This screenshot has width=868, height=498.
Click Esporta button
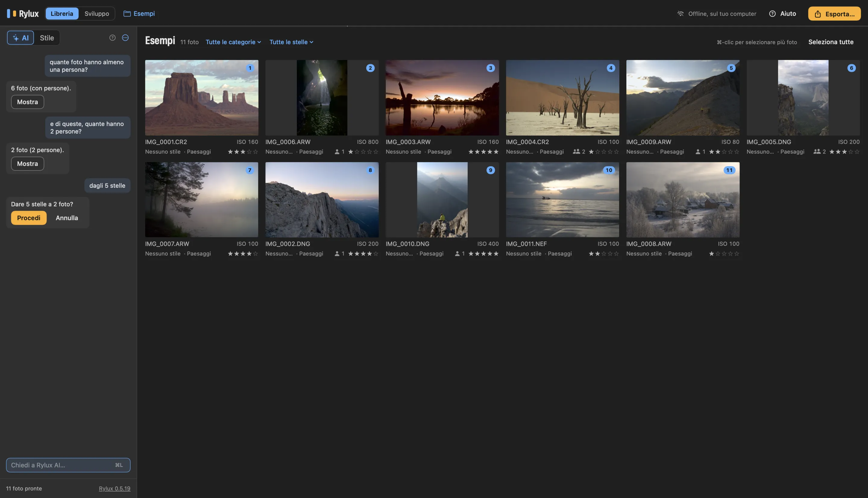pos(834,14)
